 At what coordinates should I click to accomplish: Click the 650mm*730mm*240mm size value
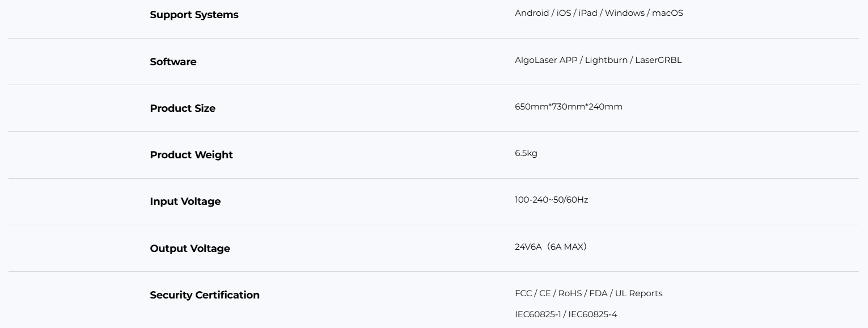pos(568,107)
